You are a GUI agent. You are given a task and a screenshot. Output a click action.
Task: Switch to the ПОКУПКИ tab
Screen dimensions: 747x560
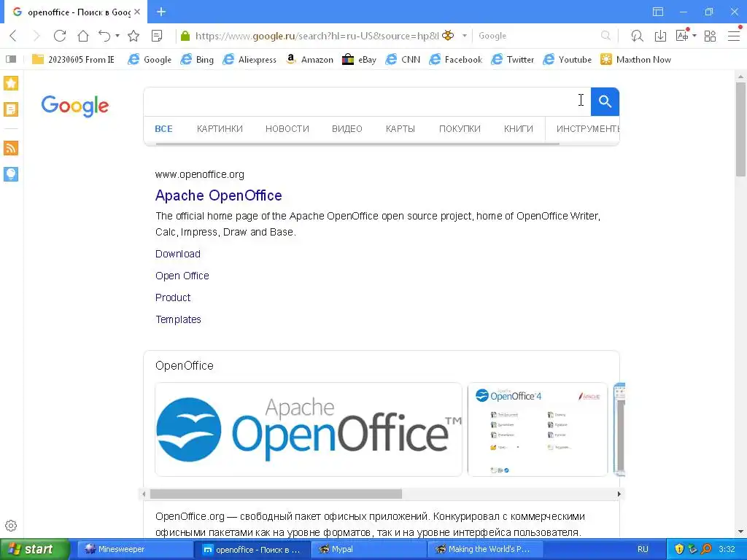pos(460,128)
